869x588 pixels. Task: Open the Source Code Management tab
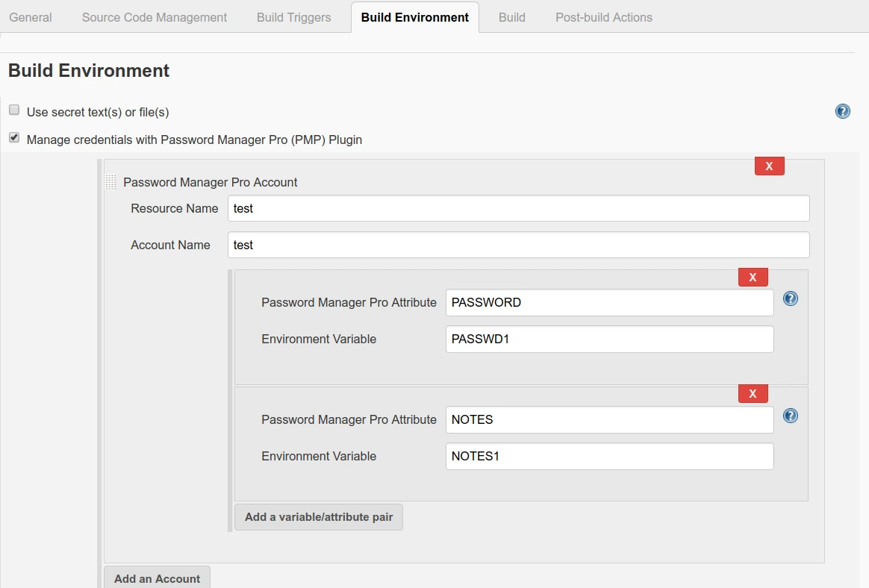(153, 16)
